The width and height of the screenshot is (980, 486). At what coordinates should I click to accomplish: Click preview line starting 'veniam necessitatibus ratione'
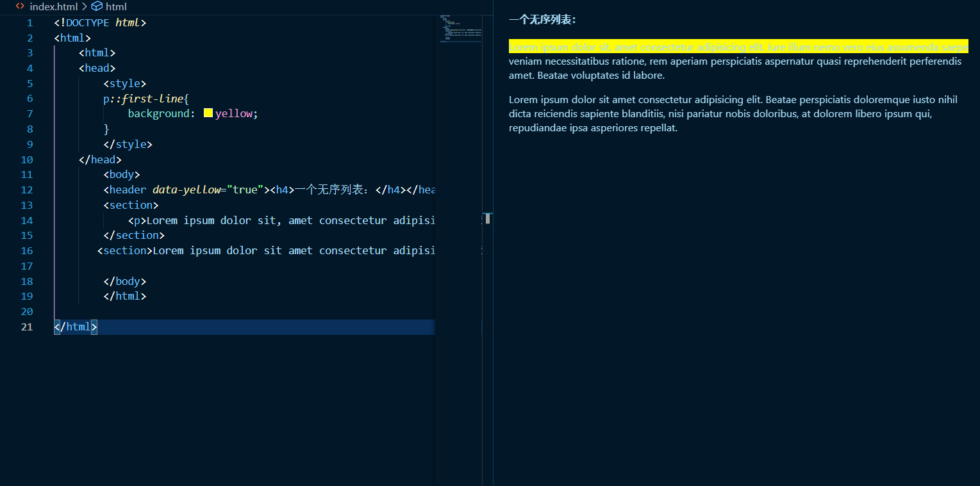pyautogui.click(x=735, y=61)
